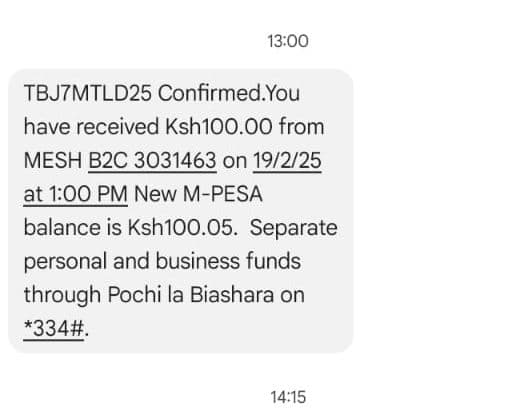Click the M-PESA text in the message

223,194
